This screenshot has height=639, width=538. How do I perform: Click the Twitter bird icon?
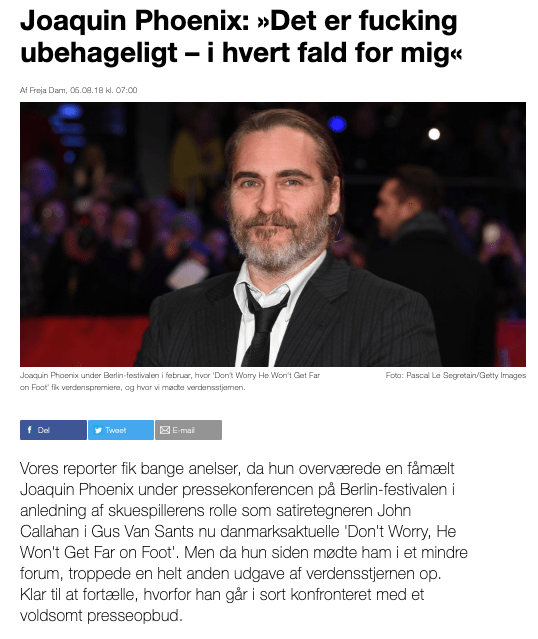pos(98,430)
